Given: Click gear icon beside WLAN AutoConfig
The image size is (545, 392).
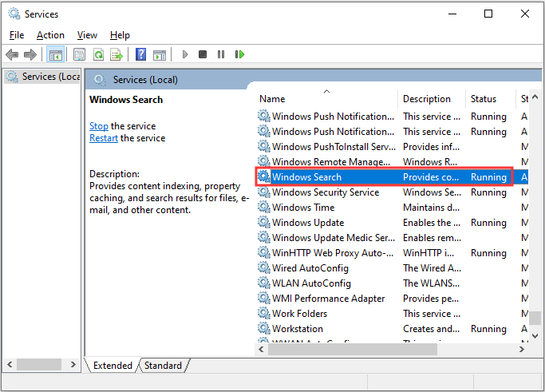Looking at the screenshot, I should coord(264,283).
